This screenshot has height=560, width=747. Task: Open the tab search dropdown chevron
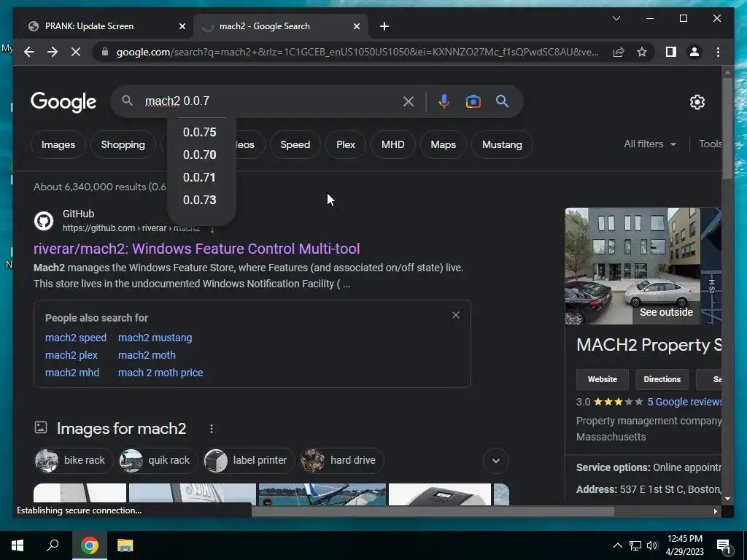[616, 18]
